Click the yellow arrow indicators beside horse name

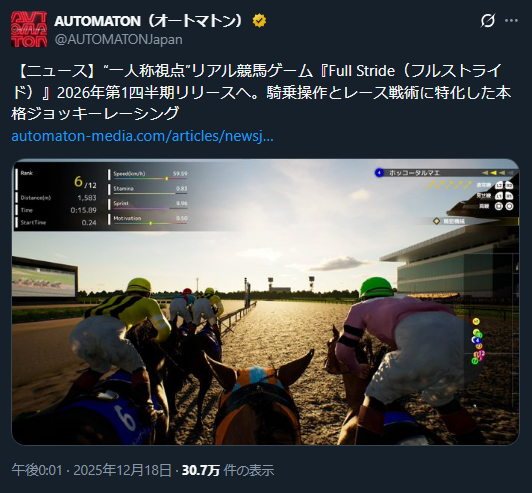(498, 173)
